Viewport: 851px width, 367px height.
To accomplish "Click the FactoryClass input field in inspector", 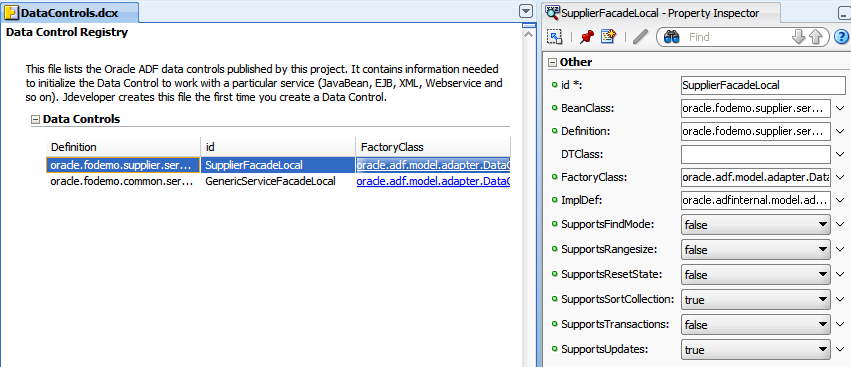I will [755, 177].
